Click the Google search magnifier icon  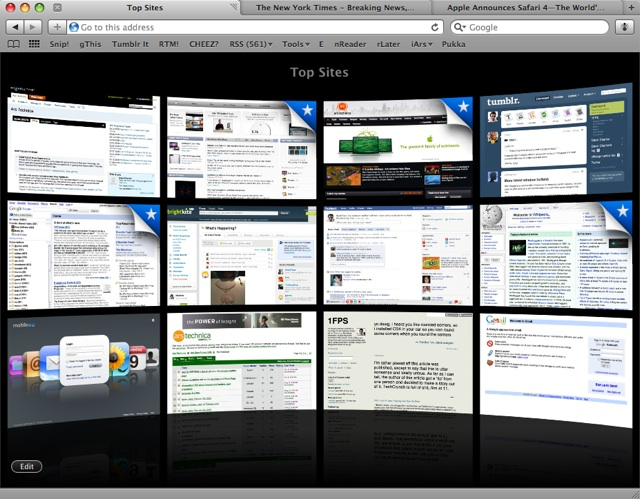(458, 27)
